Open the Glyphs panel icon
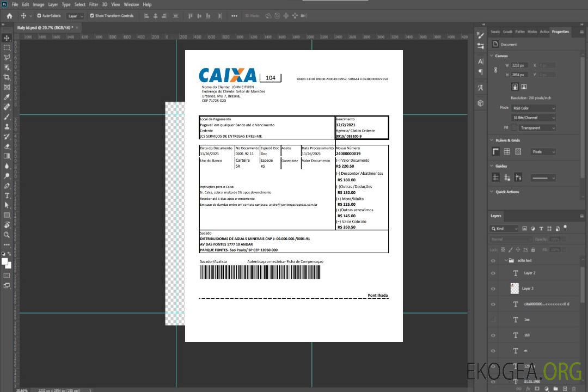The width and height of the screenshot is (588, 392). 481,88
